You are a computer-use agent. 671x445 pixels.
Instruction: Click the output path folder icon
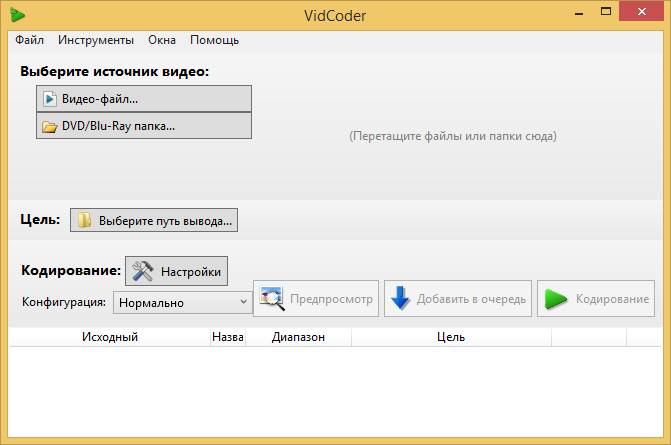[x=85, y=220]
